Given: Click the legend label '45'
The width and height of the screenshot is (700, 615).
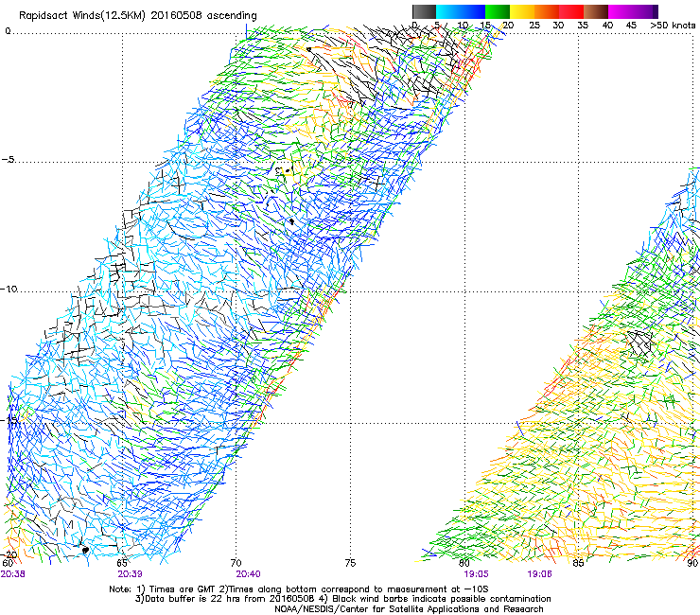Looking at the screenshot, I should click(x=631, y=26).
